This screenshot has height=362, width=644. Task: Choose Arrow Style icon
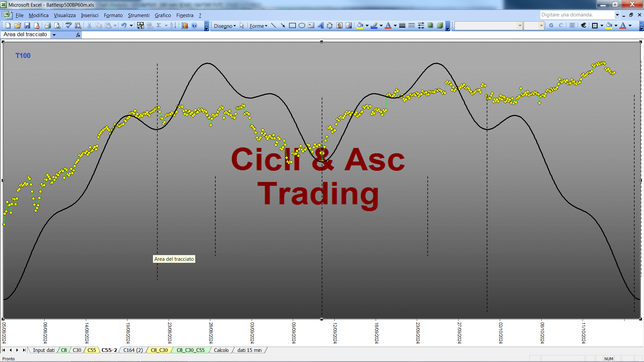[421, 26]
